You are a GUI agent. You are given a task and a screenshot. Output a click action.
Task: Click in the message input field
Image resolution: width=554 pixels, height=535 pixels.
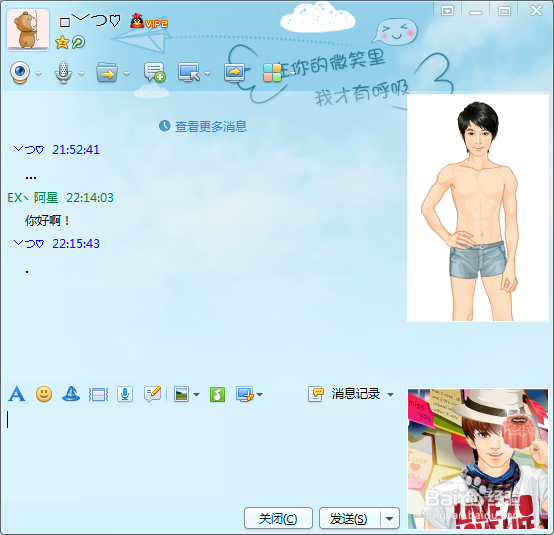[x=203, y=454]
